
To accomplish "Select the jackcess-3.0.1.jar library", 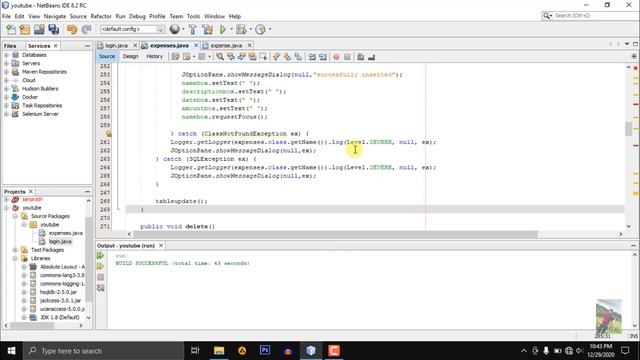I will pos(60,300).
